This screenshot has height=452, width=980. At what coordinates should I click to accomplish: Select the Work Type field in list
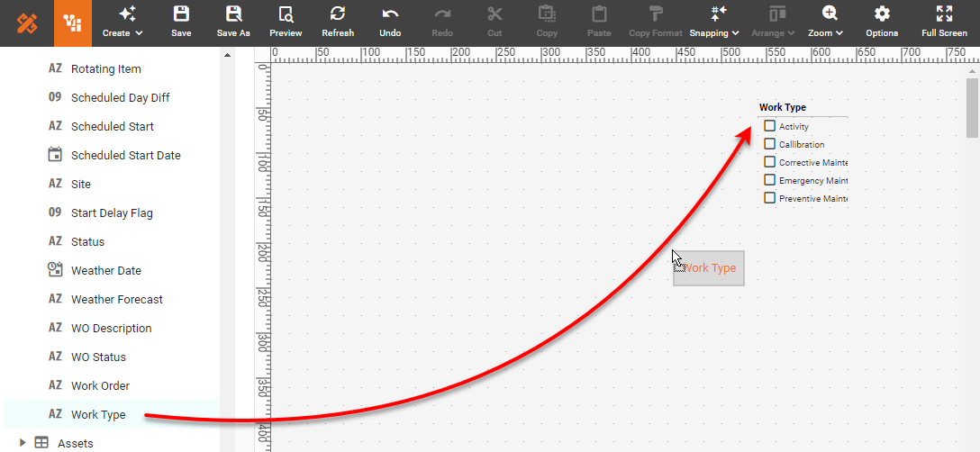click(98, 414)
